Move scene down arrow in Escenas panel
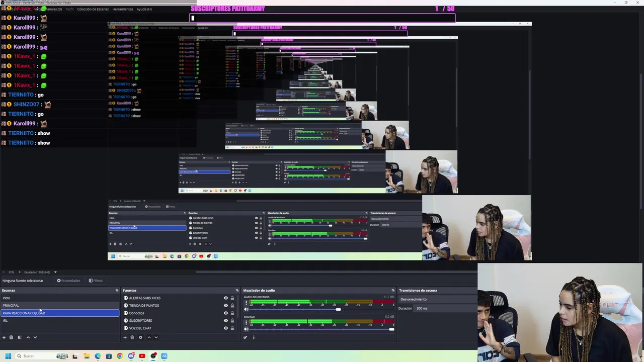Screen dimensions: 644x362 pos(35,337)
